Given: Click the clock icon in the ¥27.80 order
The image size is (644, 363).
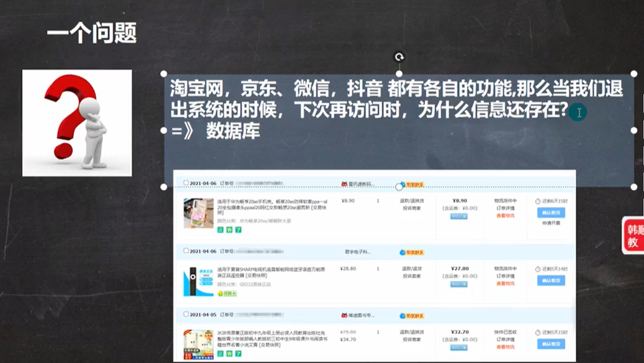Looking at the screenshot, I should click(538, 269).
